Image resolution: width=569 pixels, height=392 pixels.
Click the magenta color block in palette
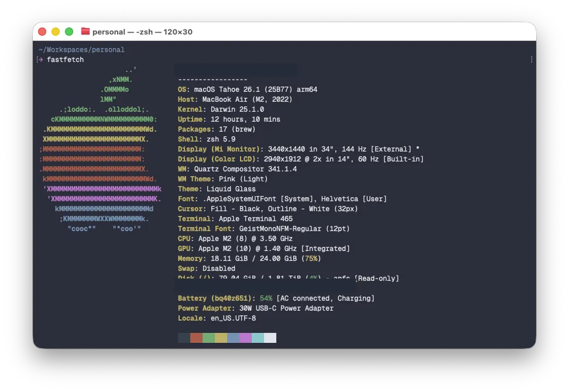tap(246, 338)
